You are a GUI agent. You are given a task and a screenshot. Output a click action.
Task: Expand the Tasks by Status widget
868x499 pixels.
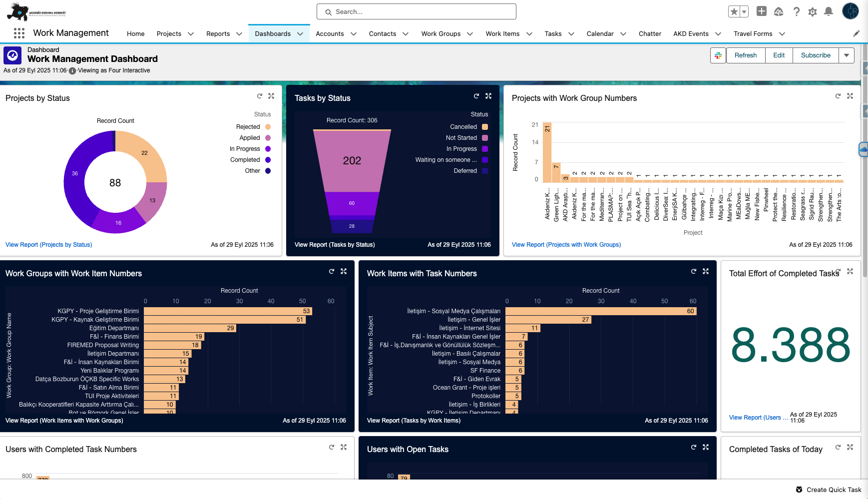pyautogui.click(x=488, y=96)
